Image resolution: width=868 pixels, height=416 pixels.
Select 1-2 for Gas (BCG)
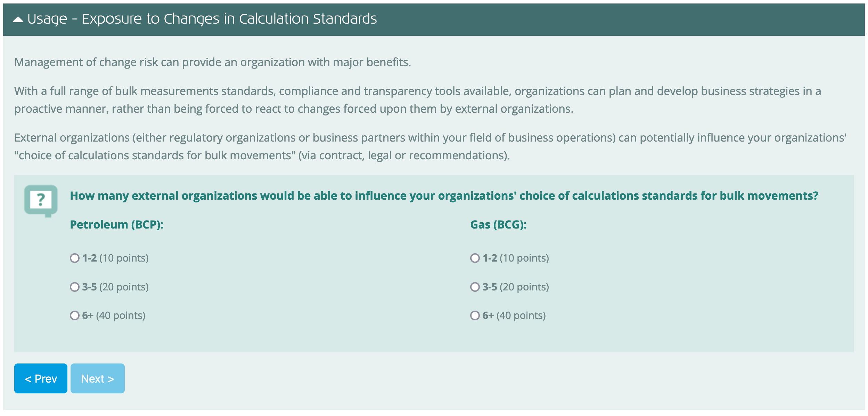[475, 258]
